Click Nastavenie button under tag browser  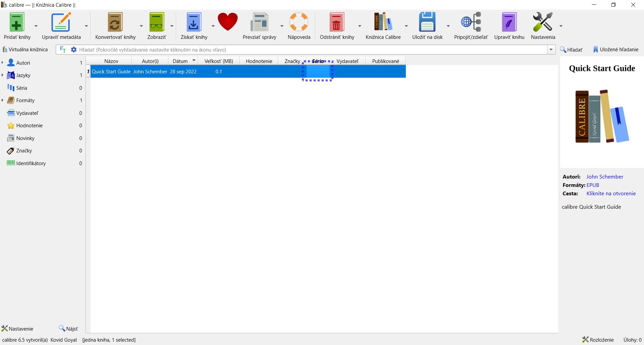pyautogui.click(x=17, y=329)
